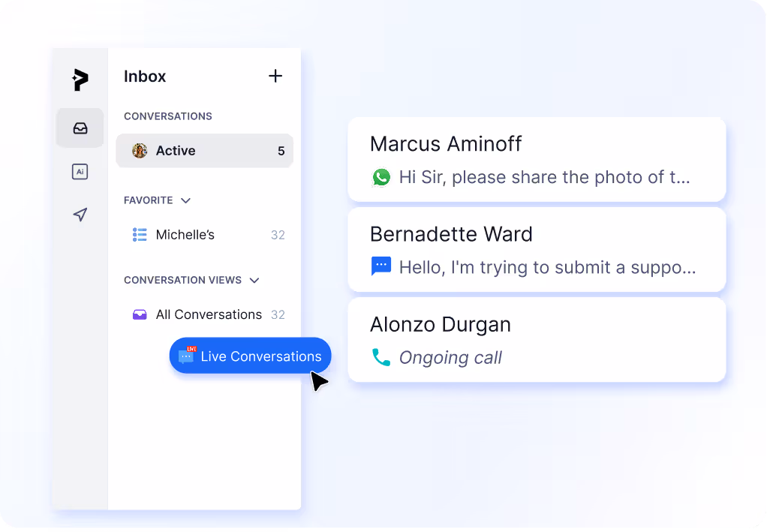The width and height of the screenshot is (776, 532).
Task: Open Michelle's favorite view
Action: tap(204, 235)
